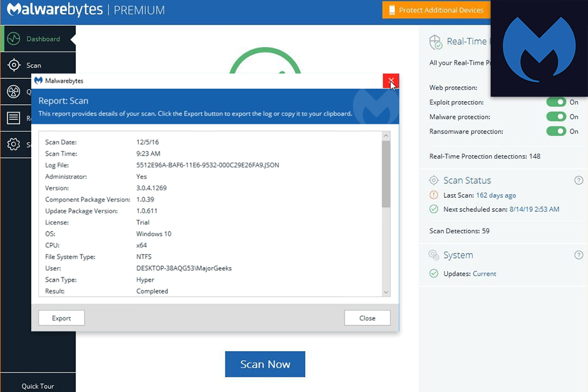Click the Scan Status target icon
Viewport: 588px width, 392px height.
(434, 181)
